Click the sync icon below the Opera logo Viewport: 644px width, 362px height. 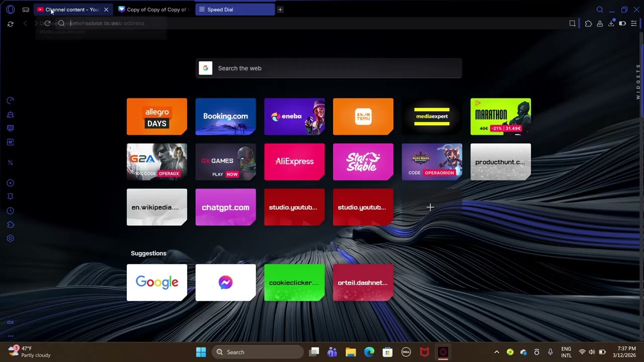tap(10, 24)
